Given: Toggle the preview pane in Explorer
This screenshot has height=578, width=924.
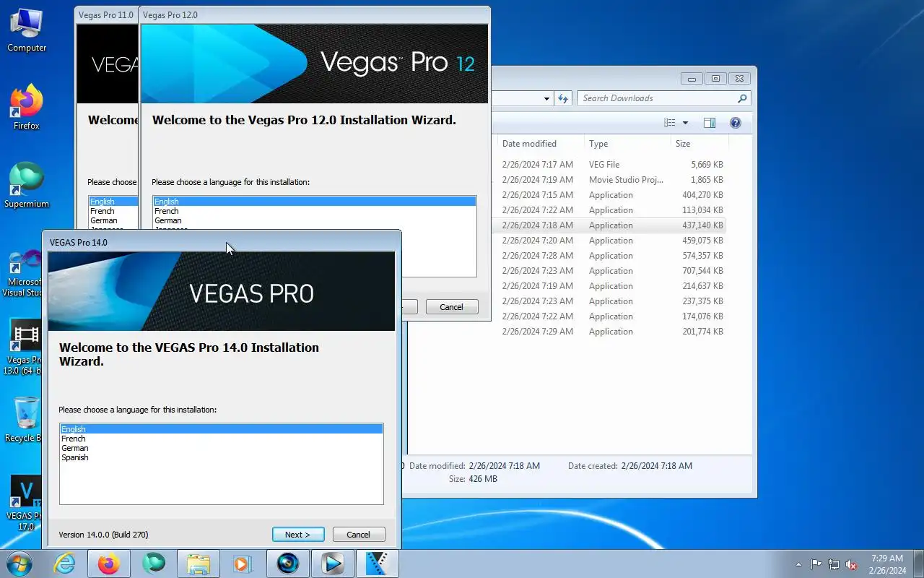Looking at the screenshot, I should [710, 123].
